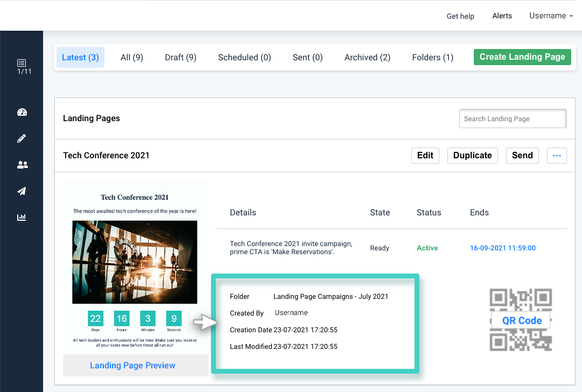Click the folder name Landing Page Campaigns - July 2021
582x392 pixels.
pyautogui.click(x=331, y=297)
